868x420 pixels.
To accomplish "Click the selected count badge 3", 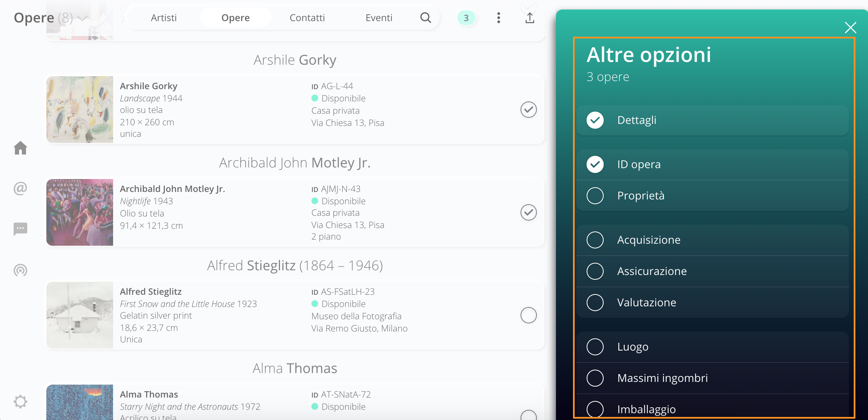I will [466, 18].
